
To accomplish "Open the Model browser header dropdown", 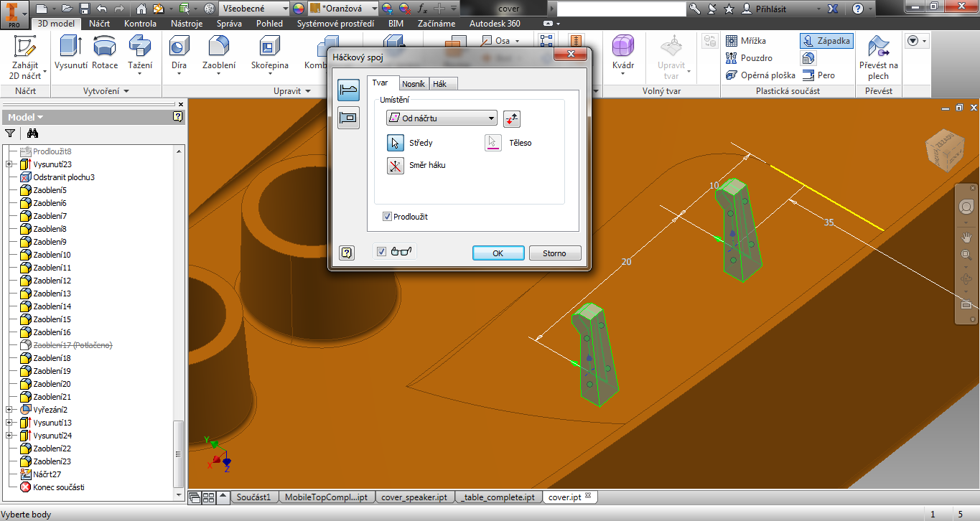I will (x=25, y=117).
